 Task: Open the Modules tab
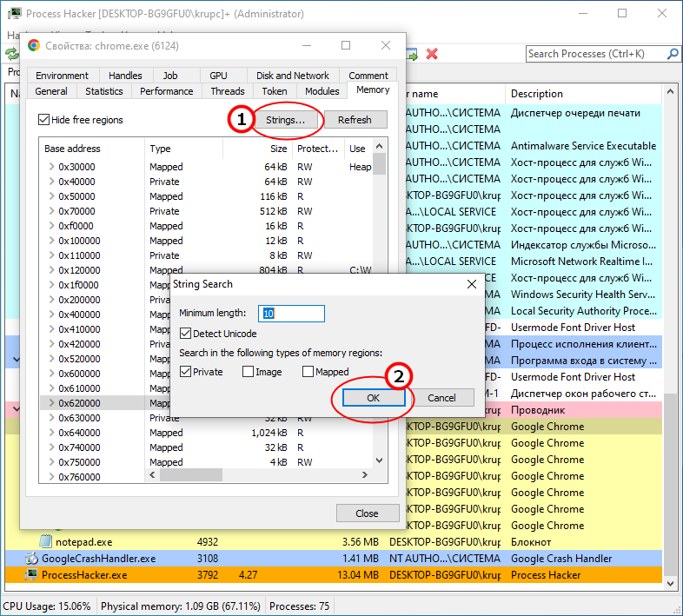point(322,91)
